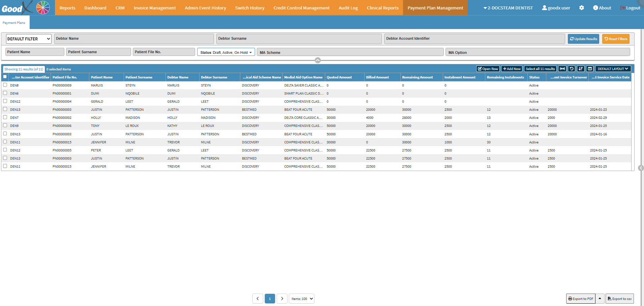Tick the checkbox for row DEN8

click(5, 85)
